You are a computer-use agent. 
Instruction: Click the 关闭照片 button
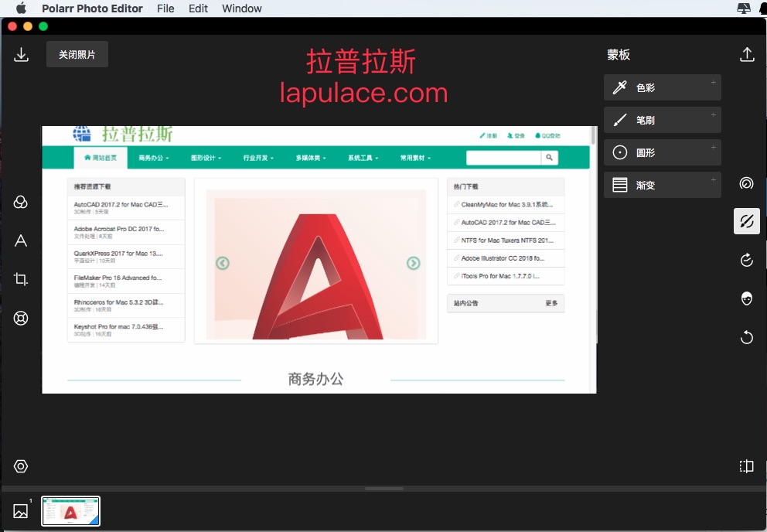[x=77, y=54]
